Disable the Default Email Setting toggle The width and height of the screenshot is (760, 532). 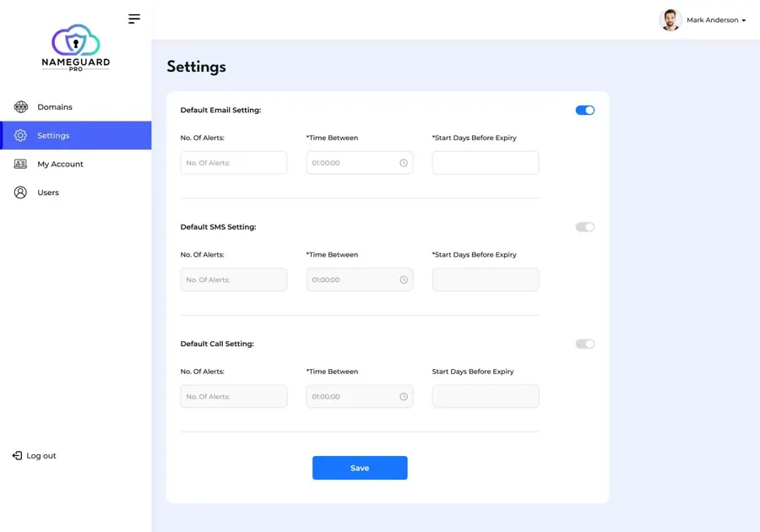585,110
